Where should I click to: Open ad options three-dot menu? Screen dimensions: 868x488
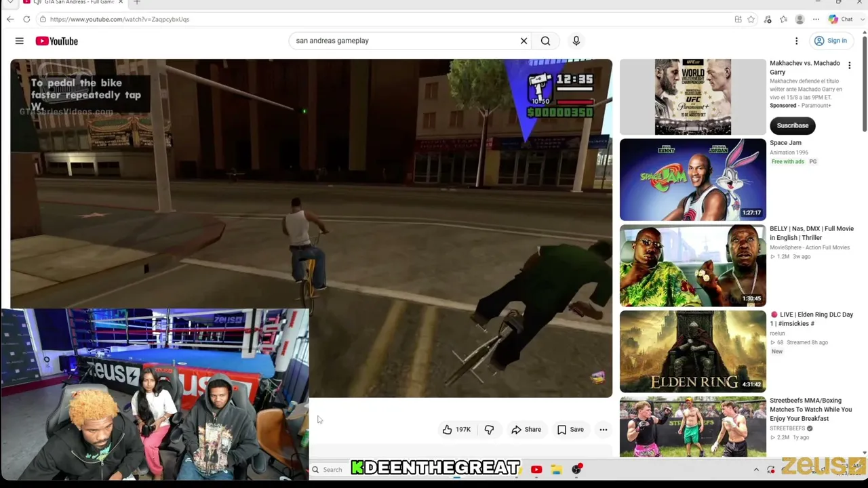point(849,66)
